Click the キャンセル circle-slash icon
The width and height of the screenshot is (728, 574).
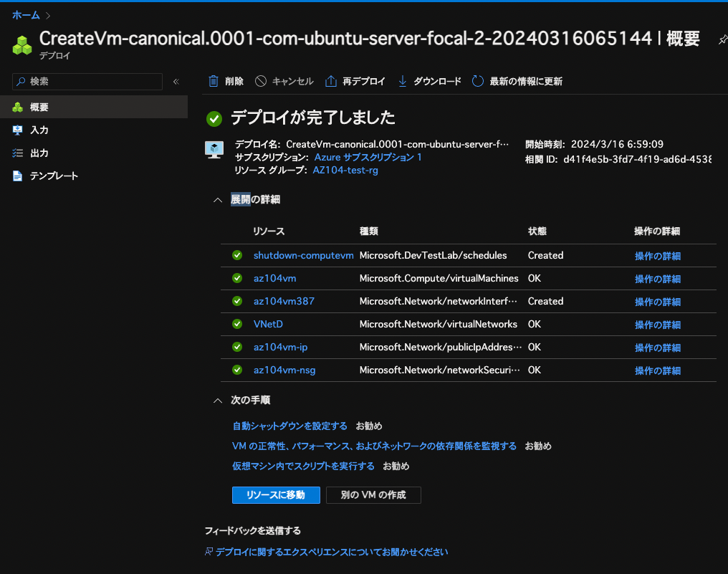pos(261,81)
